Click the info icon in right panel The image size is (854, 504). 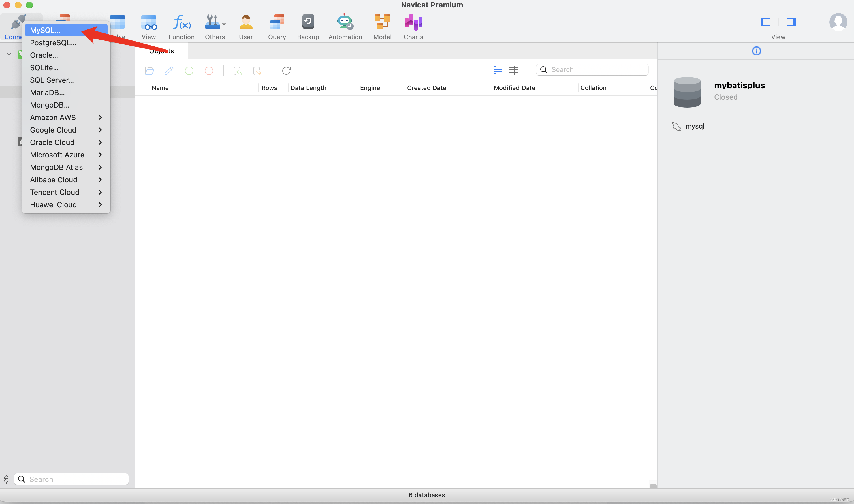point(756,51)
